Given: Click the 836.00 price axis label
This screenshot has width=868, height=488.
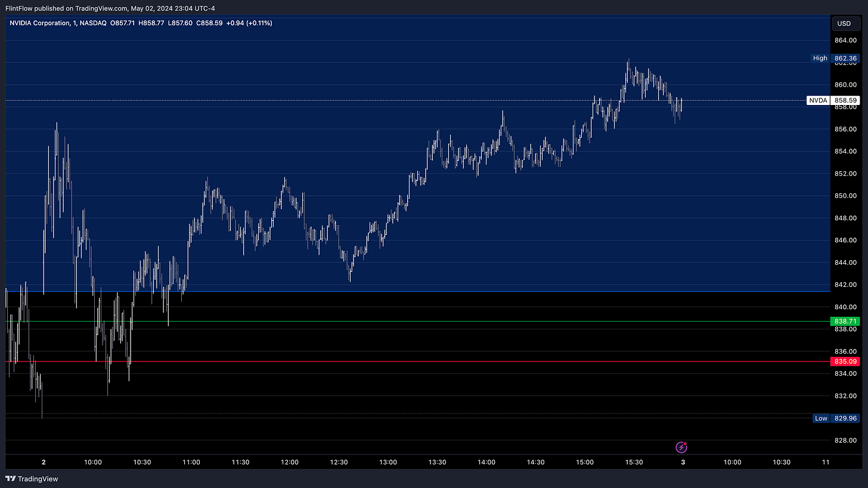Looking at the screenshot, I should pos(845,351).
